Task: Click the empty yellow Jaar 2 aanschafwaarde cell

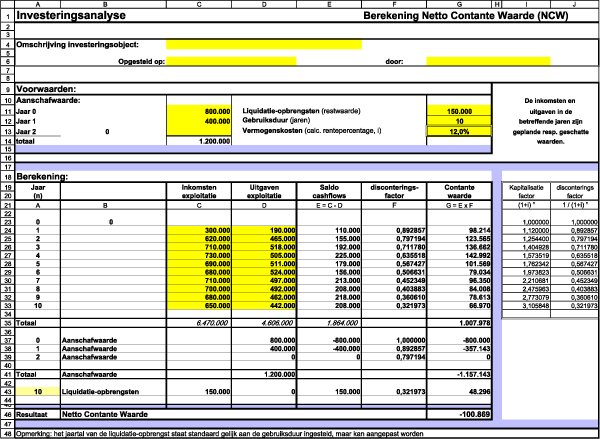Action: 199,131
